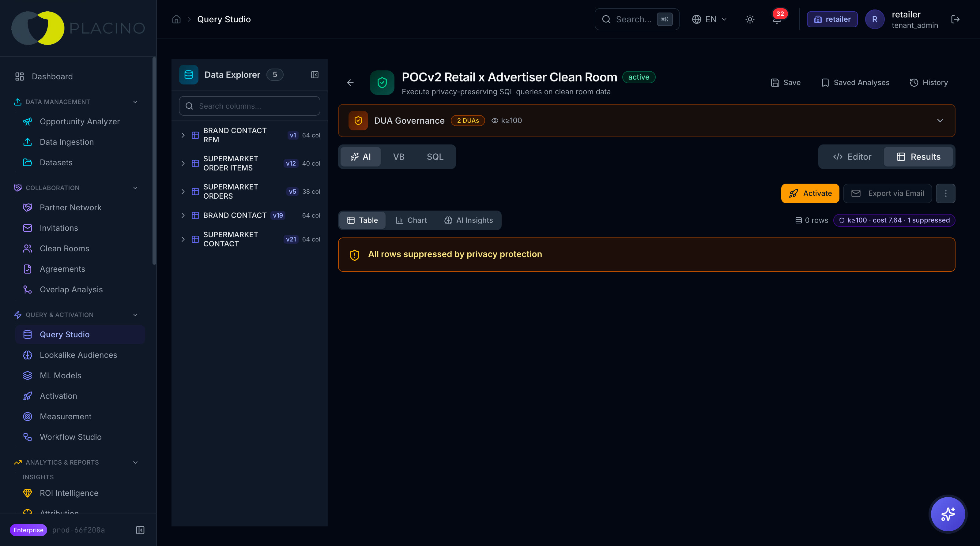Open Opportunity Analyzer
The width and height of the screenshot is (980, 546).
(80, 121)
